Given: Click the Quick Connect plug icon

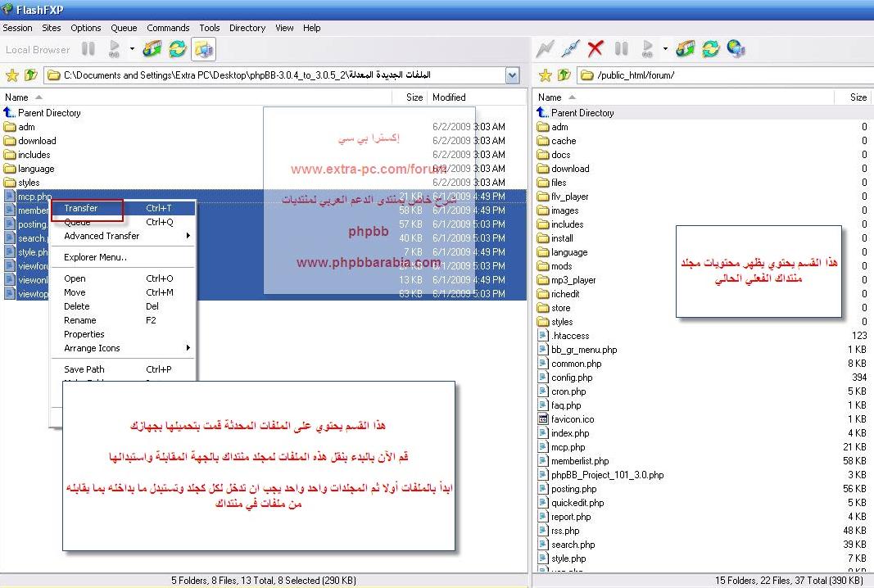Looking at the screenshot, I should pyautogui.click(x=570, y=49).
